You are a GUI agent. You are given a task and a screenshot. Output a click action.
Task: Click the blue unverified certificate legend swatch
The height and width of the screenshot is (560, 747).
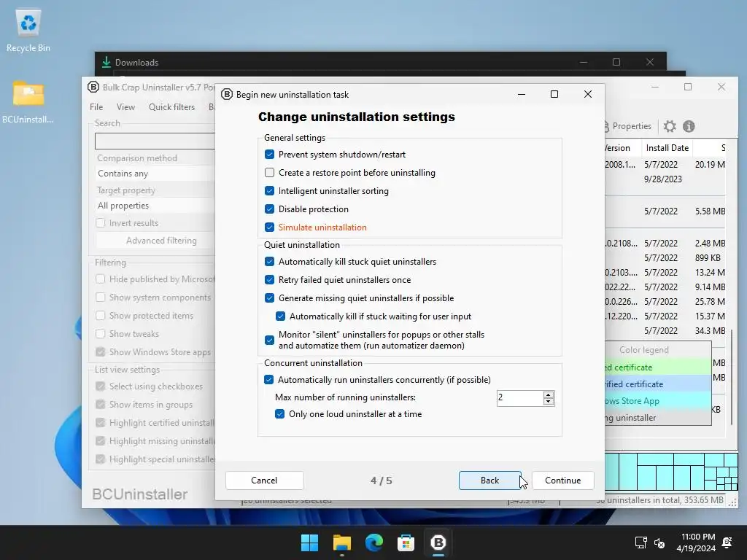point(658,384)
